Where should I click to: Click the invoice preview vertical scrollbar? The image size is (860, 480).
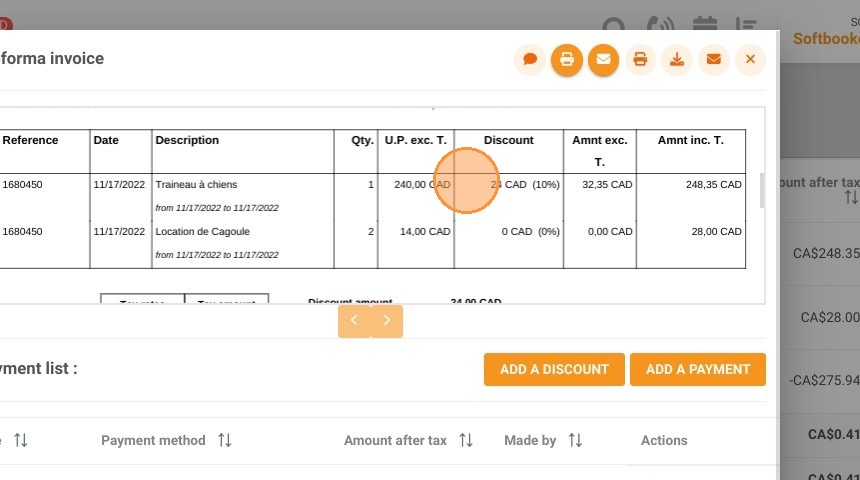(x=762, y=190)
